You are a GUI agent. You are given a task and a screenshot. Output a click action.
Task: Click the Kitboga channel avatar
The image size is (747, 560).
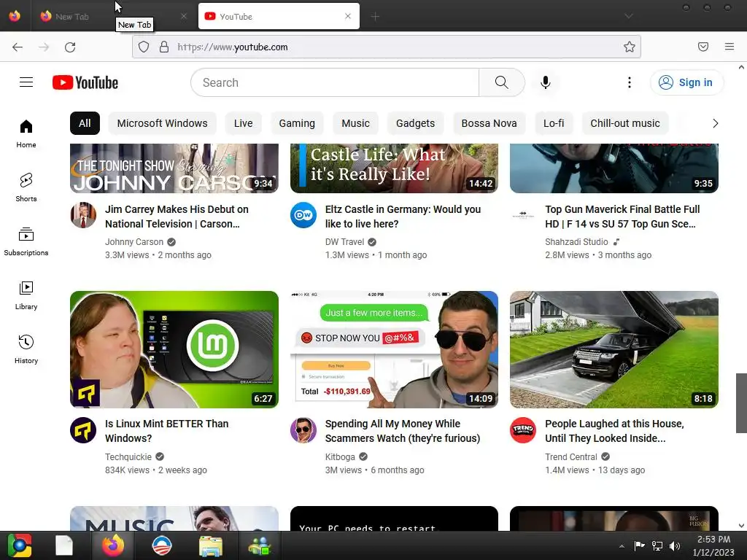tap(303, 430)
